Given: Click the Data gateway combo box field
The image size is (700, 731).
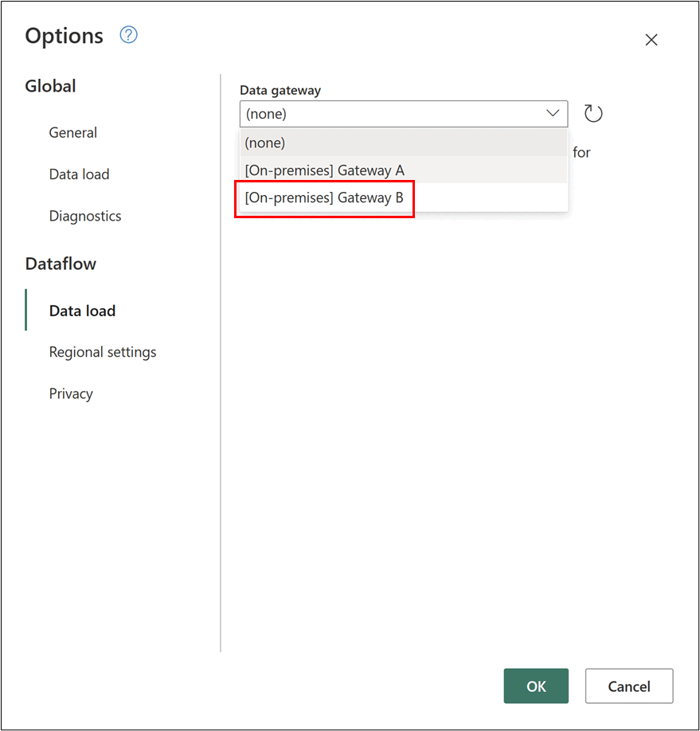Looking at the screenshot, I should click(390, 114).
